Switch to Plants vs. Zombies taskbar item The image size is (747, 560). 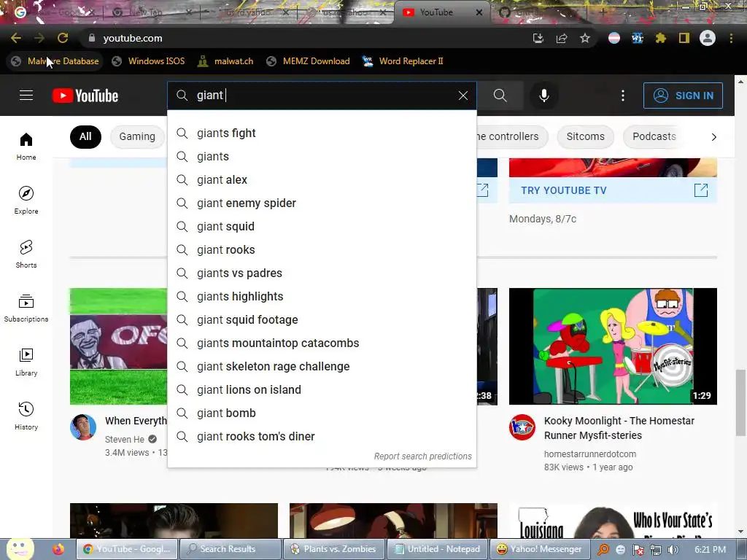tap(334, 549)
